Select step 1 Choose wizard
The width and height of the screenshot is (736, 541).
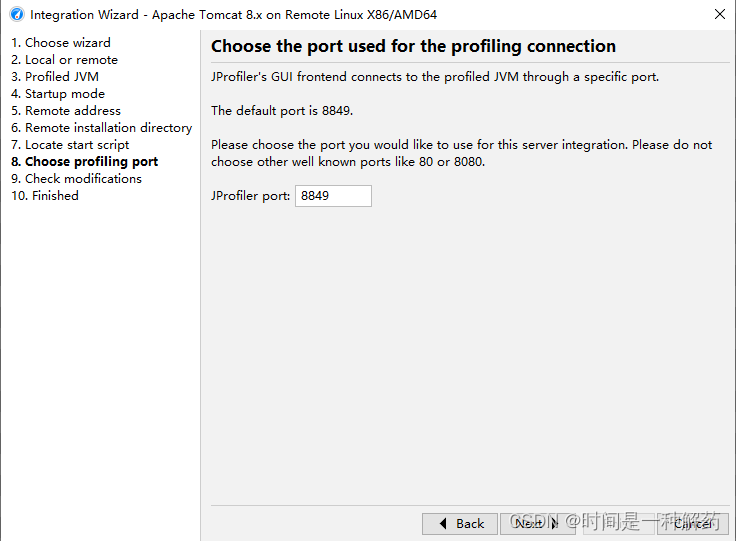(61, 43)
